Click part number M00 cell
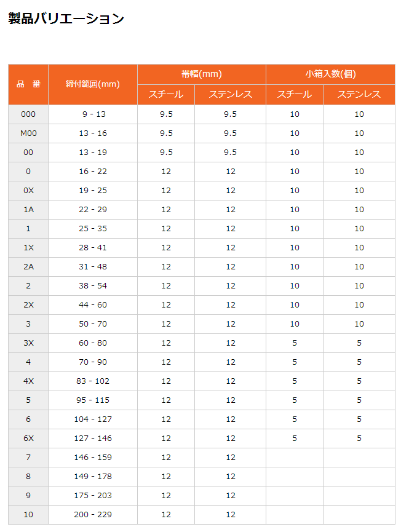This screenshot has height=532, width=401. [28, 133]
